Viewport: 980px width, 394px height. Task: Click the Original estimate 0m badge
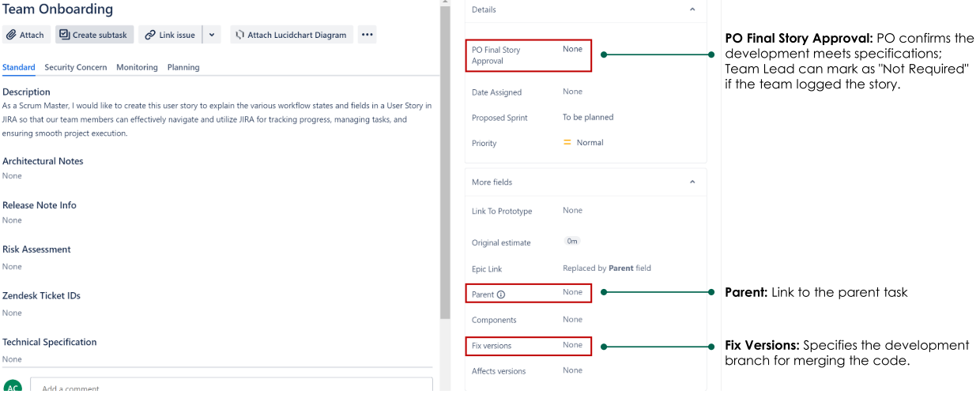point(571,242)
